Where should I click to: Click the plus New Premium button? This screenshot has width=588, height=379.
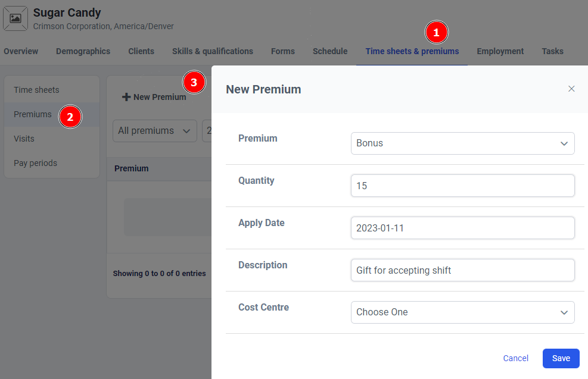point(154,97)
